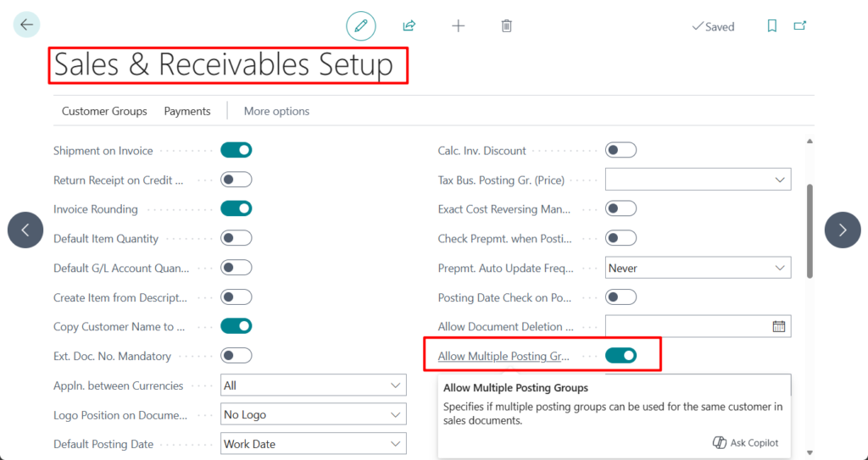
Task: Turn off Allow Multiple Posting Groups
Action: click(x=621, y=356)
